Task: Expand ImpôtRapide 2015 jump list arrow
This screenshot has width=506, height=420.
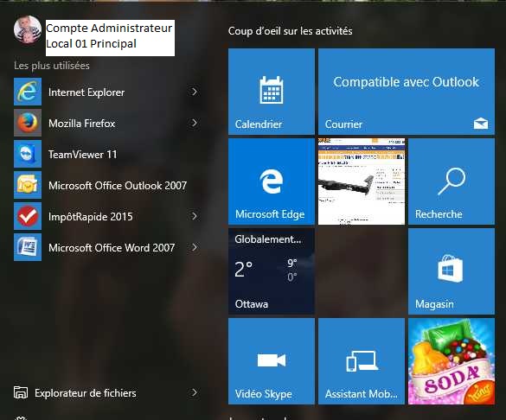Action: click(194, 216)
